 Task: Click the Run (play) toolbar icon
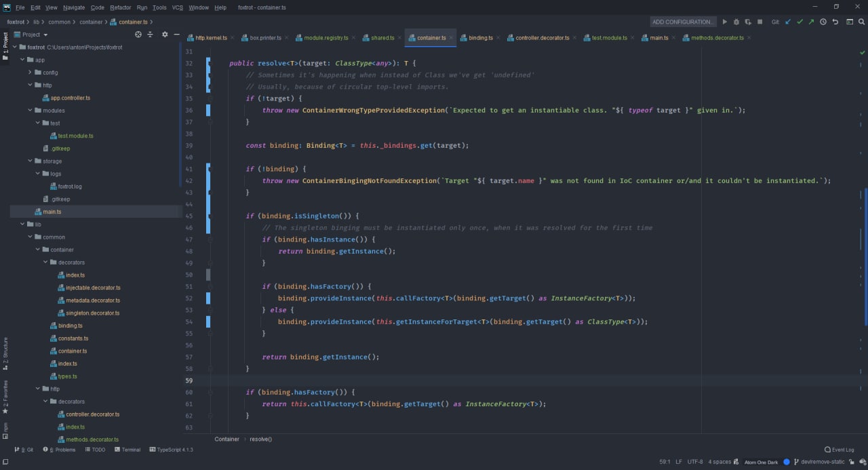(x=725, y=22)
